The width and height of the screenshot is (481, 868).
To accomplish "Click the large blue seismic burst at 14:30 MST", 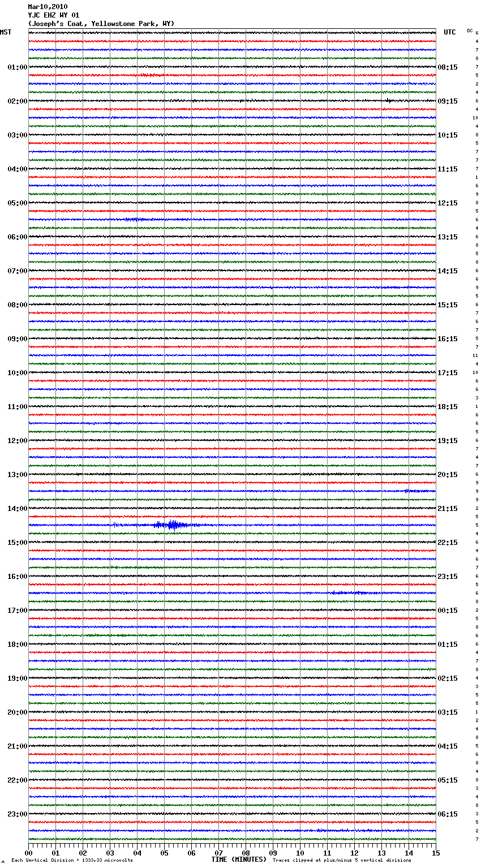I will tap(172, 525).
